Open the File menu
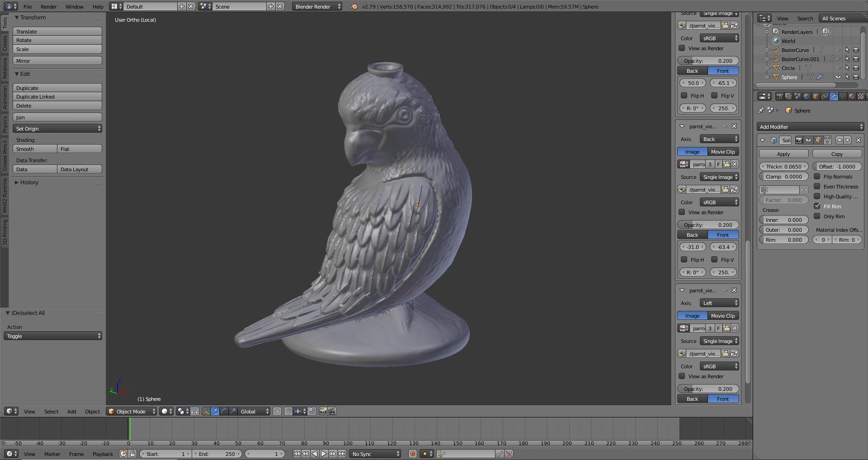 (x=28, y=7)
